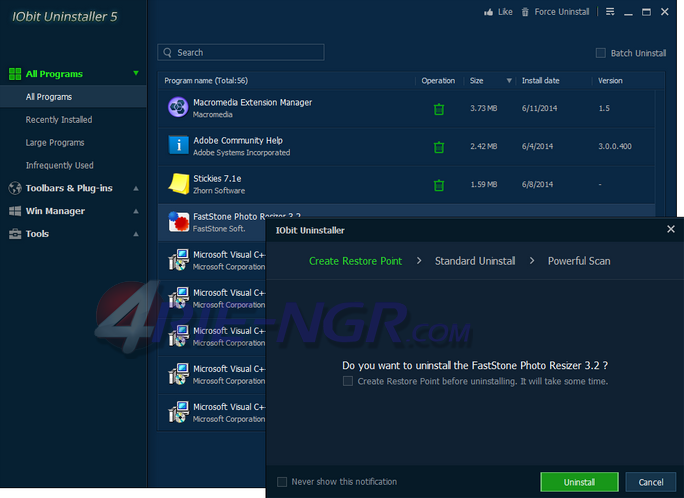Click the Powerful Scan step
Screen dimensions: 684x498
579,261
